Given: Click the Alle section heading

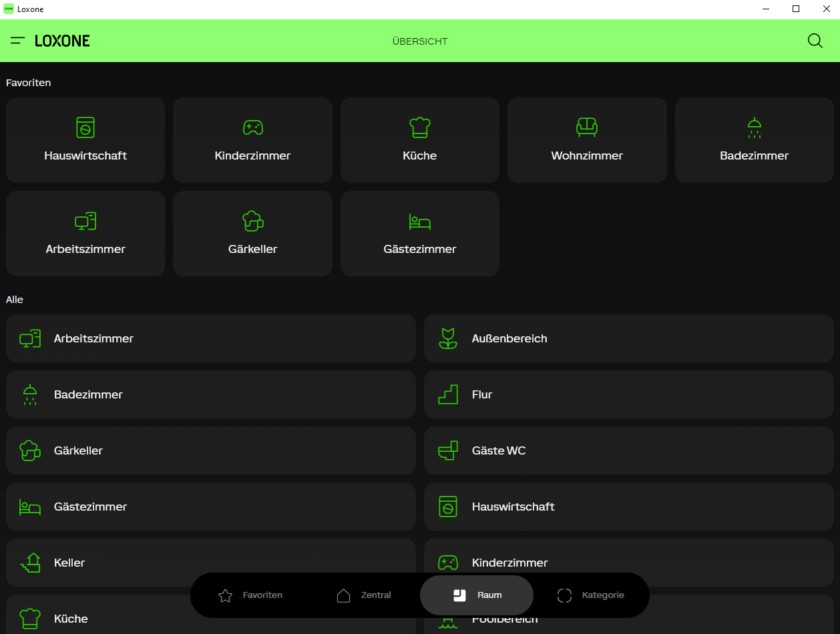Looking at the screenshot, I should (x=15, y=300).
